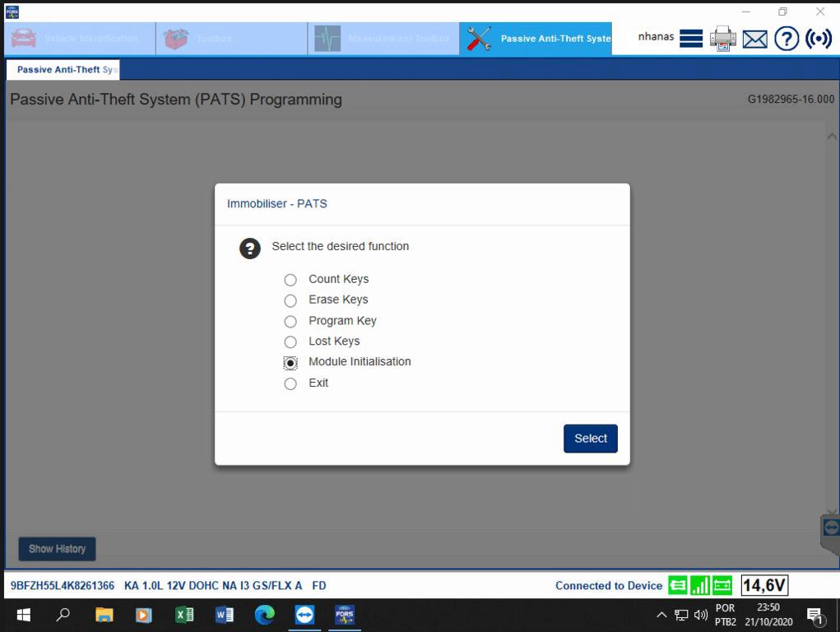Image resolution: width=840 pixels, height=632 pixels.
Task: Select the Count Keys radio button
Action: (290, 280)
